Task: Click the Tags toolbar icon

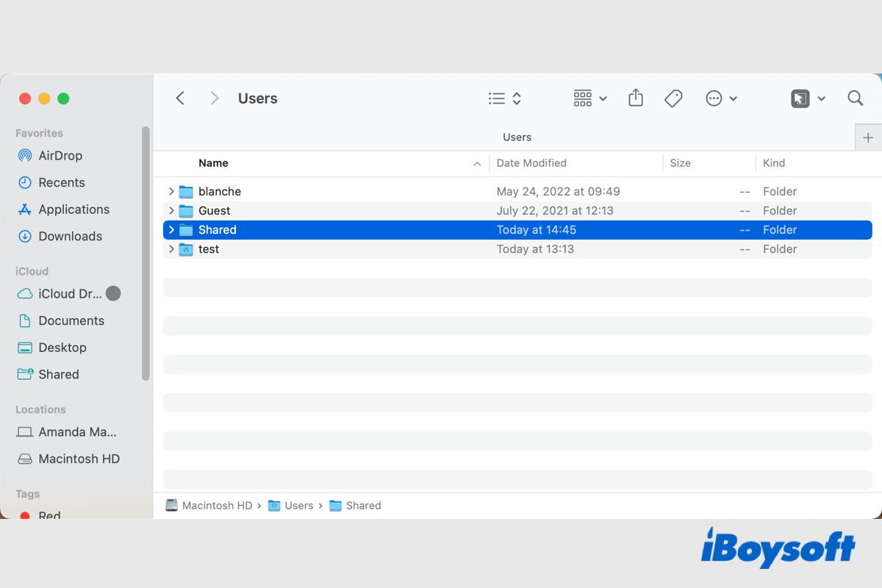Action: (x=673, y=98)
